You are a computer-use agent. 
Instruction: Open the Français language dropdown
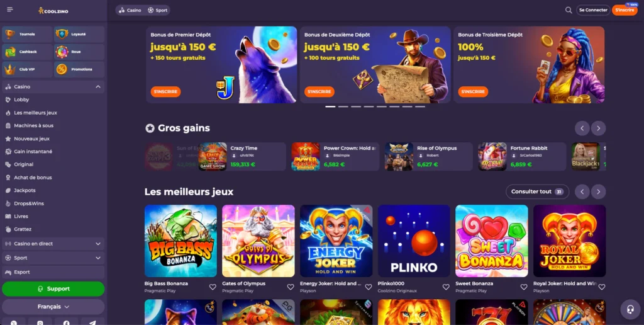[53, 307]
